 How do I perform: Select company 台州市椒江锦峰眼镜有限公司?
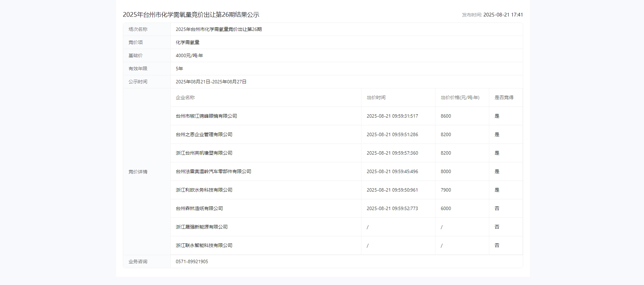point(206,116)
